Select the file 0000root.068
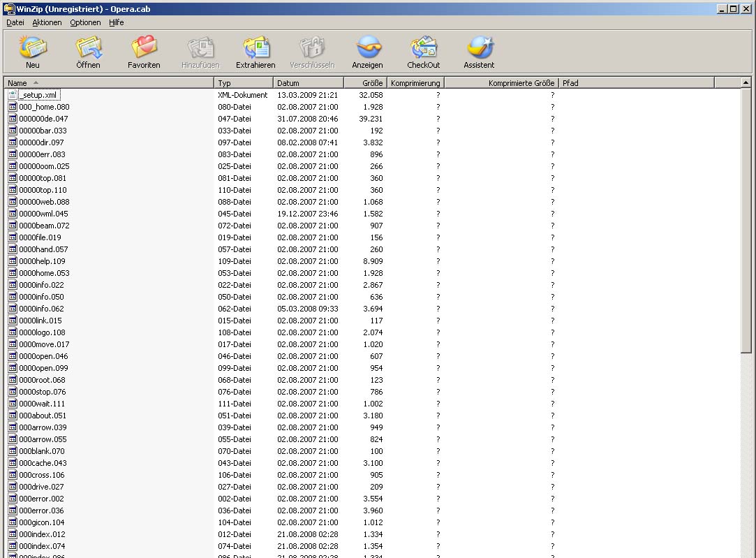This screenshot has width=756, height=558. [x=42, y=380]
